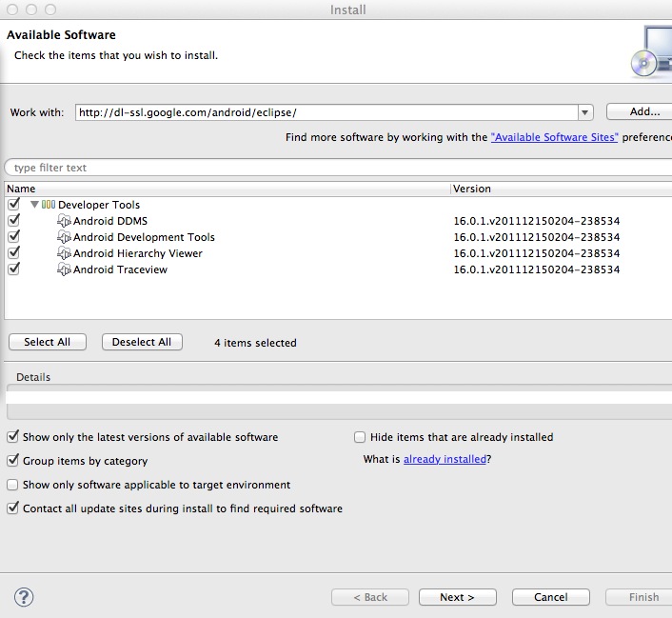Screen dimensions: 672x618
Task: Select the Android Traceview row text
Action: point(120,269)
